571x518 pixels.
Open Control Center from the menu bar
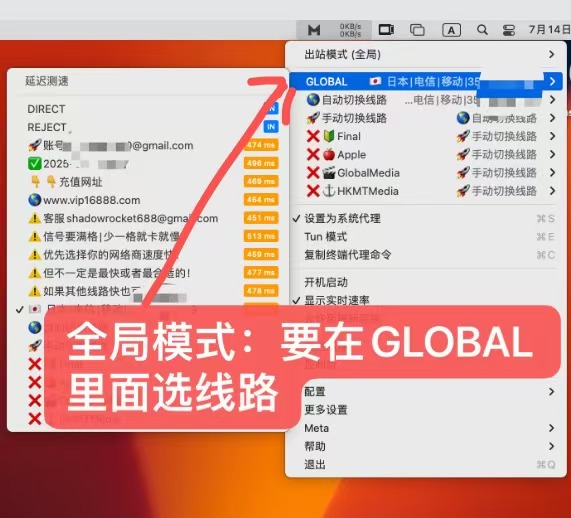508,30
